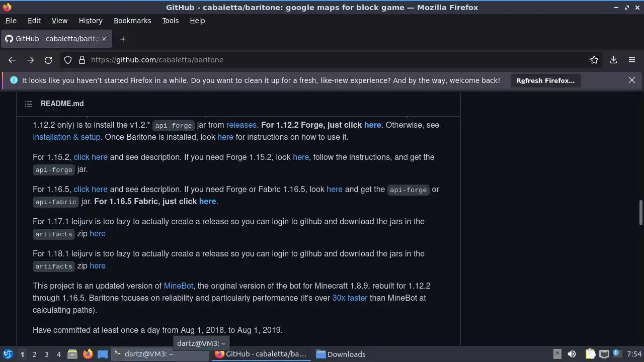This screenshot has height=362, width=644.
Task: Open artifacts zip 'here' link for 1.17.1
Action: (98, 233)
